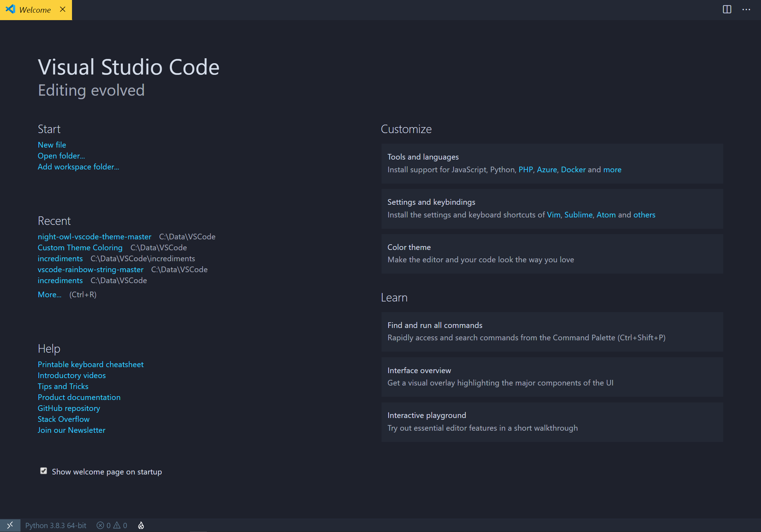Select Python 3.8.3 64-bit interpreter in status bar
This screenshot has height=532, width=761.
tap(56, 525)
